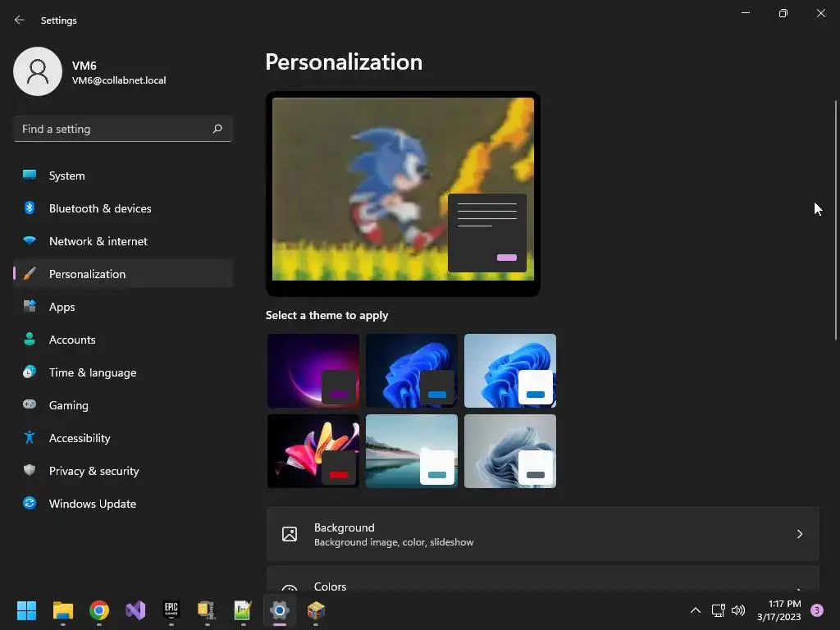Show hidden icons tray chevron

696,610
